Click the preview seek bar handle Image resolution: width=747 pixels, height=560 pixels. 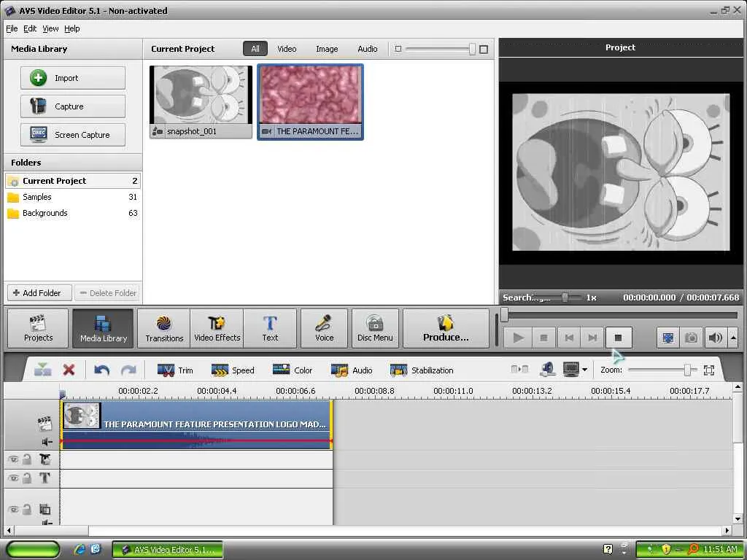tap(505, 315)
